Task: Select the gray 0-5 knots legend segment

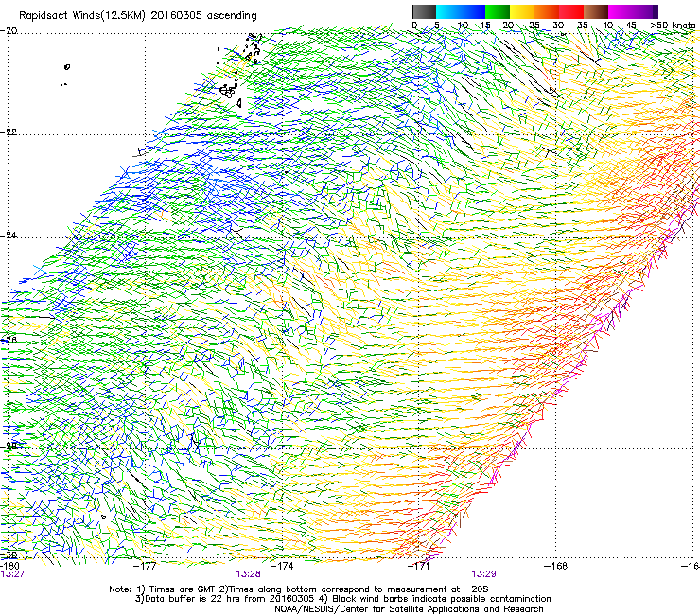Action: click(x=424, y=11)
